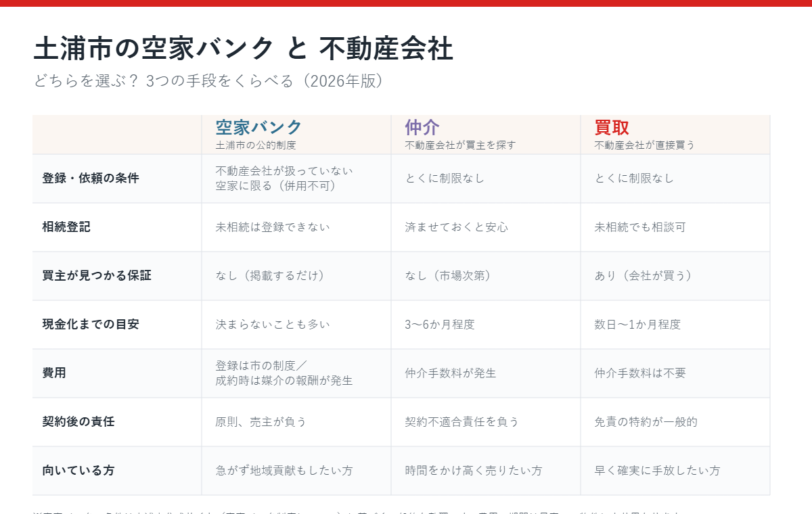Click 'とくに制限なし' in the 買取 column
The image size is (812, 514).
[634, 179]
